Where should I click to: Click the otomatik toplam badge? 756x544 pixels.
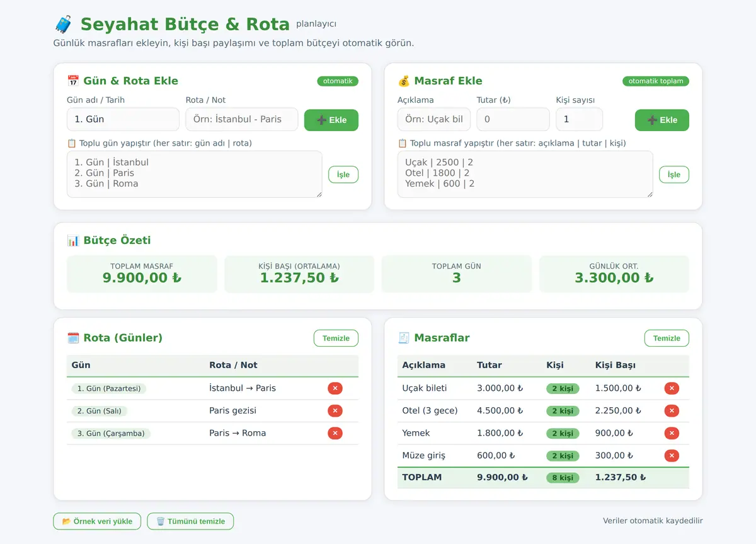coord(656,81)
